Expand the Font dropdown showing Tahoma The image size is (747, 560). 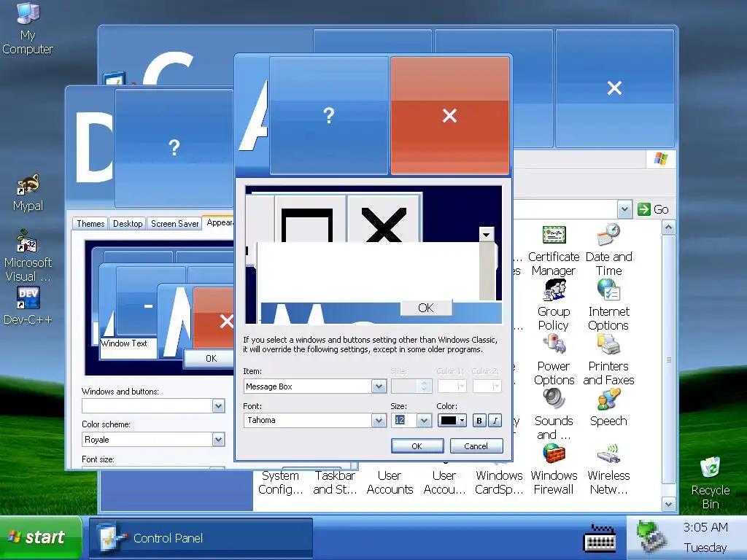(x=379, y=421)
